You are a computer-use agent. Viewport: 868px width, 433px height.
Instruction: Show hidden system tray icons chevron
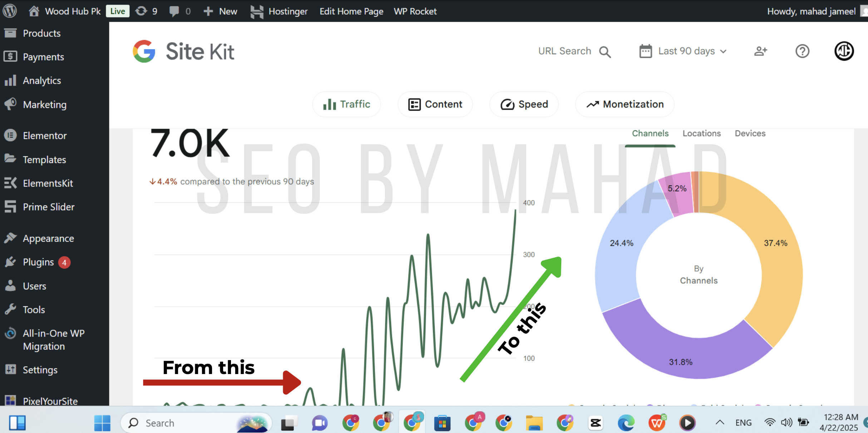click(720, 423)
